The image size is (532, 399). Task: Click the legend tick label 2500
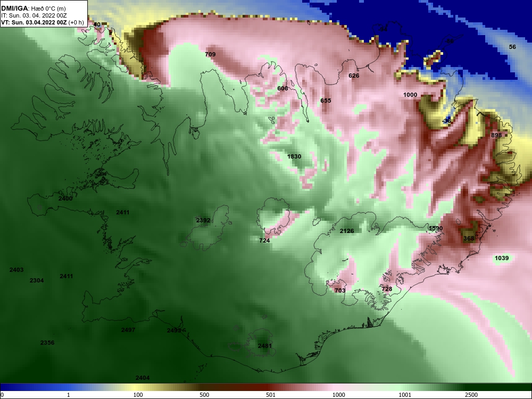[471, 395]
